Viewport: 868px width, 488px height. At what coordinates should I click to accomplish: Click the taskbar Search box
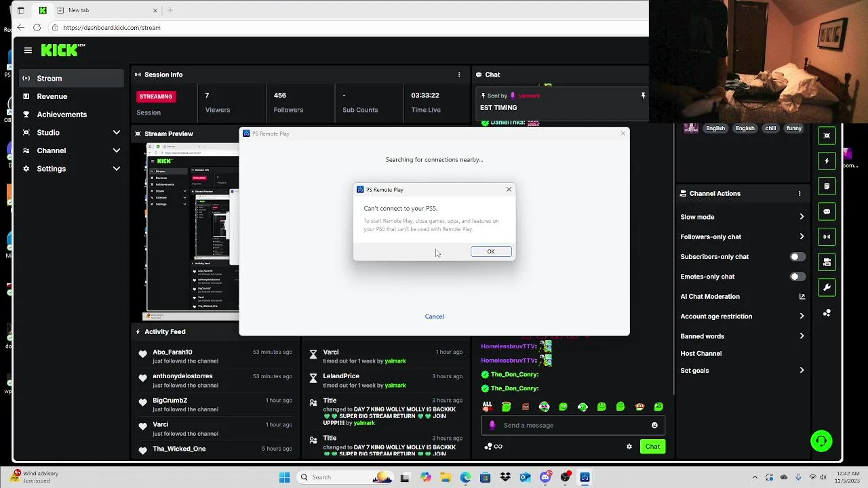click(347, 477)
